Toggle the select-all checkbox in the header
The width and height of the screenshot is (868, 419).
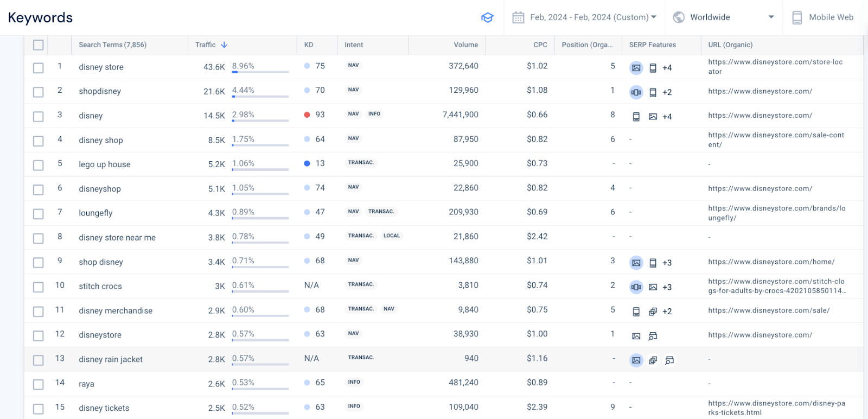(x=38, y=45)
